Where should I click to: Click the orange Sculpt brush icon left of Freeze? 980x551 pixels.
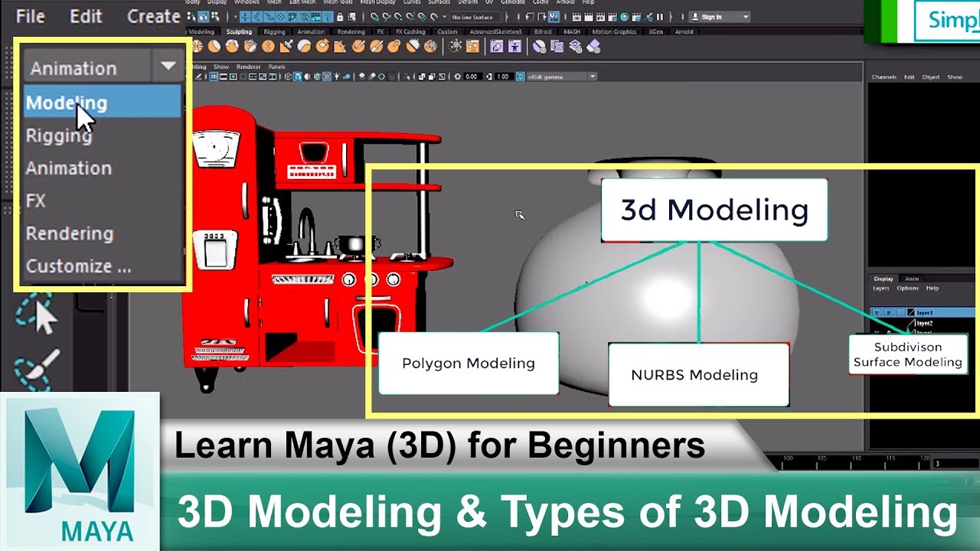click(430, 46)
